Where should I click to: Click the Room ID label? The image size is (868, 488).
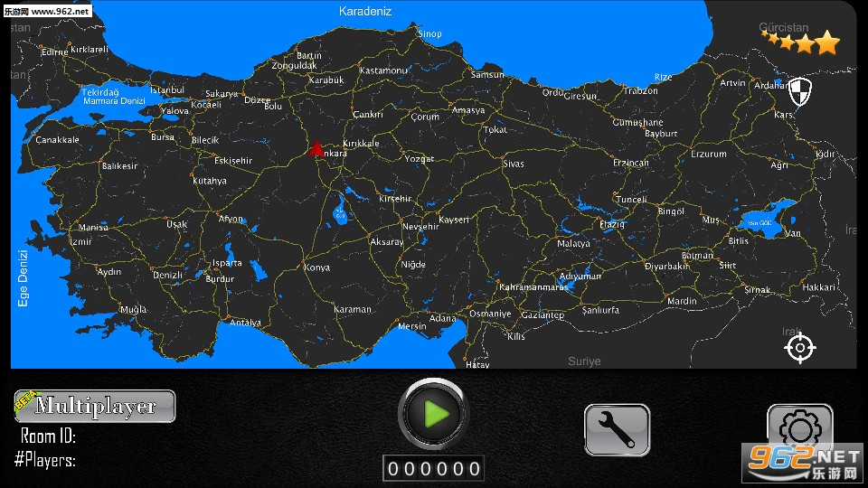point(48,436)
